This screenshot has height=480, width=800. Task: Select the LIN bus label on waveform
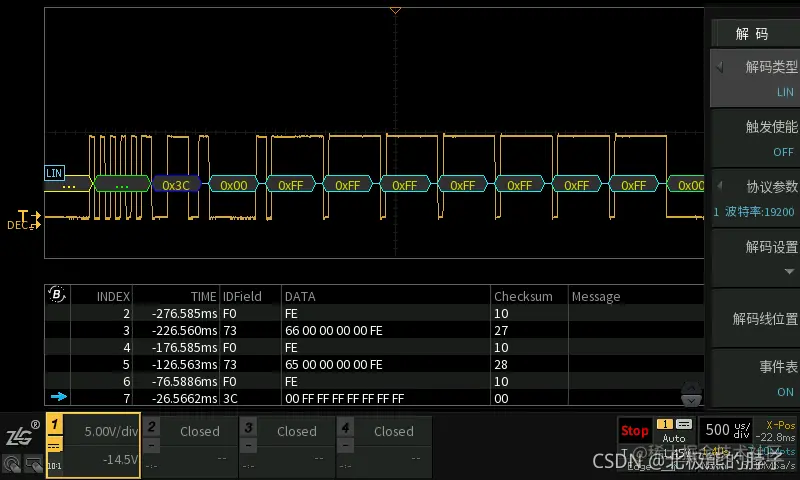54,173
